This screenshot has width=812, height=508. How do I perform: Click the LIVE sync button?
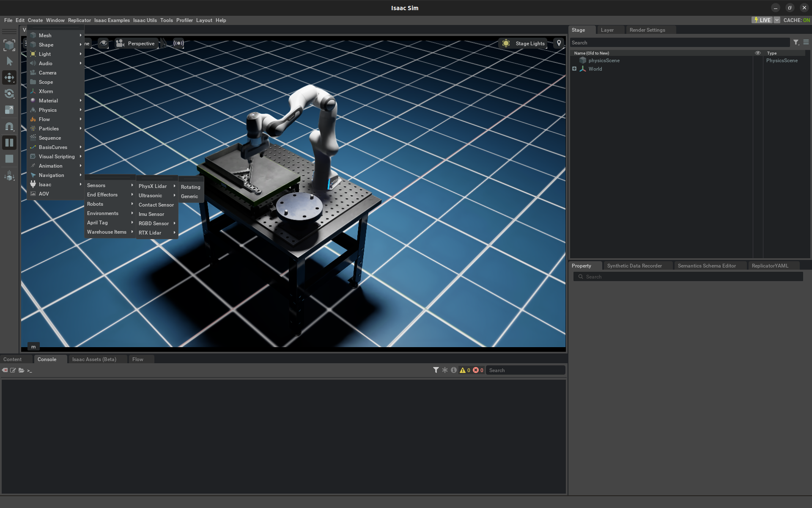coord(762,20)
